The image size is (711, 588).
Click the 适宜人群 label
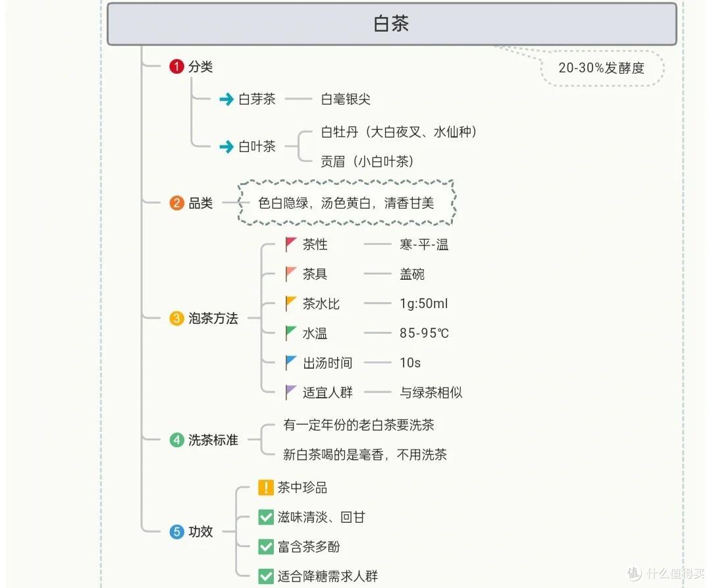click(327, 392)
